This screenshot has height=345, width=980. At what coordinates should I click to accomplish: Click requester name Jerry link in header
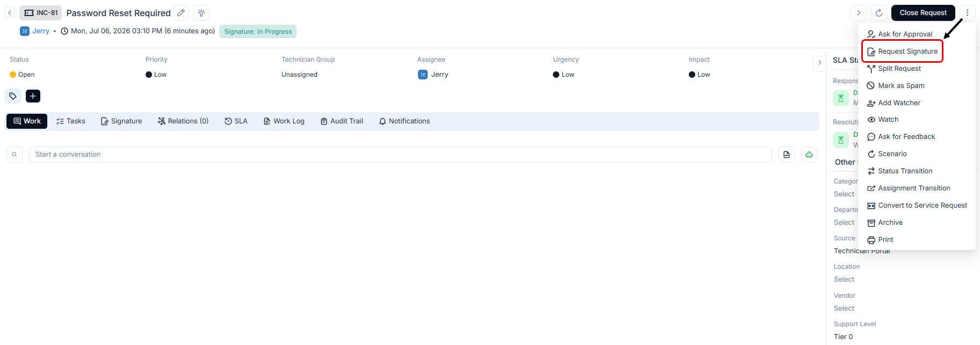(x=41, y=31)
